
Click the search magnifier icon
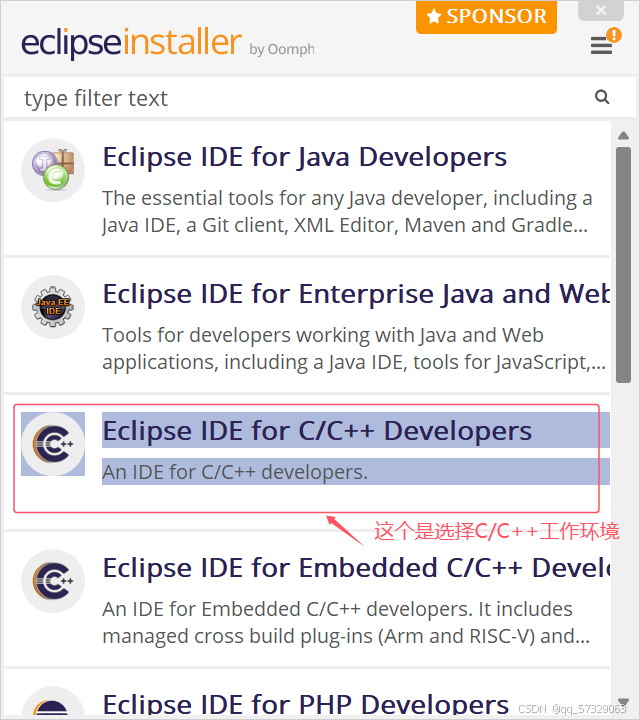click(602, 97)
